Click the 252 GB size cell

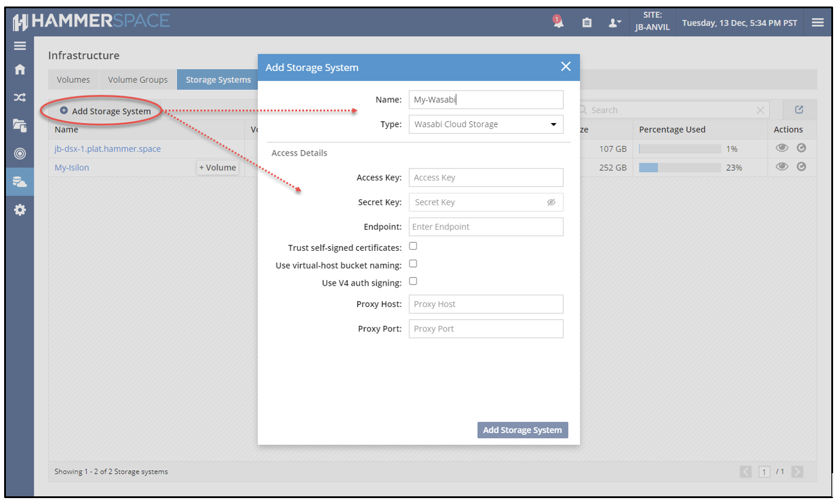[613, 168]
